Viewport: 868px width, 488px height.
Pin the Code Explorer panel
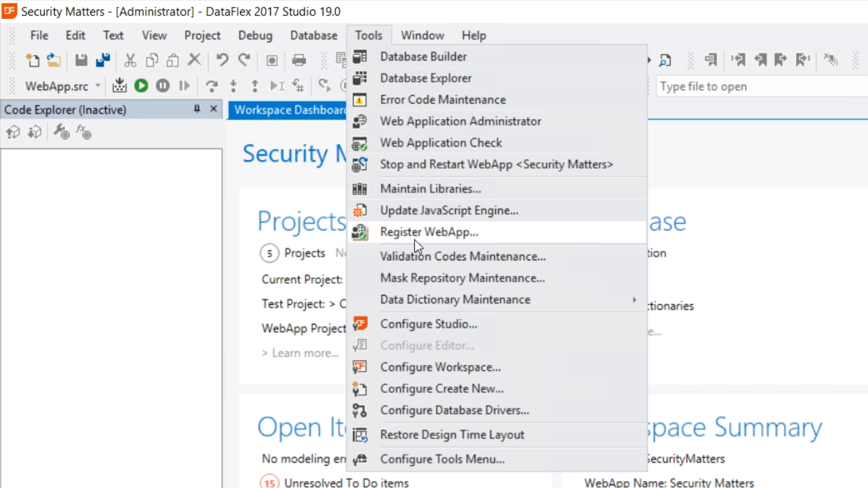(197, 109)
